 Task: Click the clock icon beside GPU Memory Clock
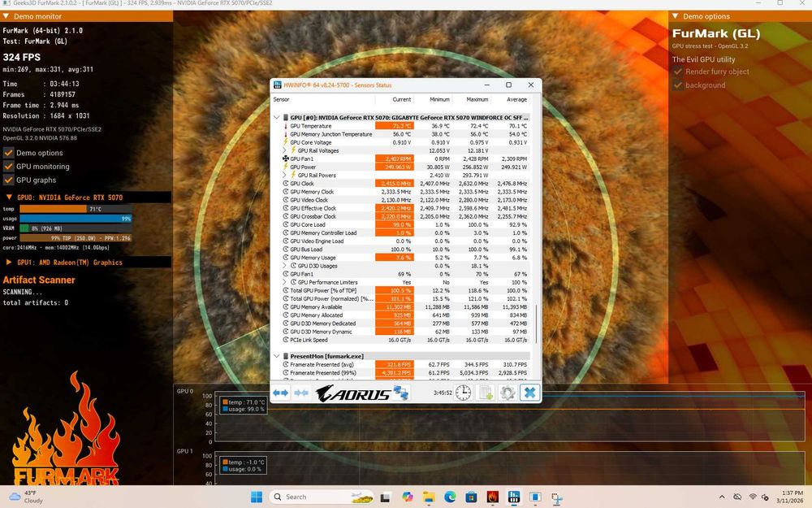(285, 192)
